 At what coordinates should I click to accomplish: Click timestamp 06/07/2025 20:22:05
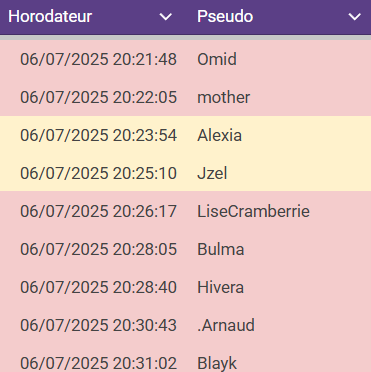point(98,97)
